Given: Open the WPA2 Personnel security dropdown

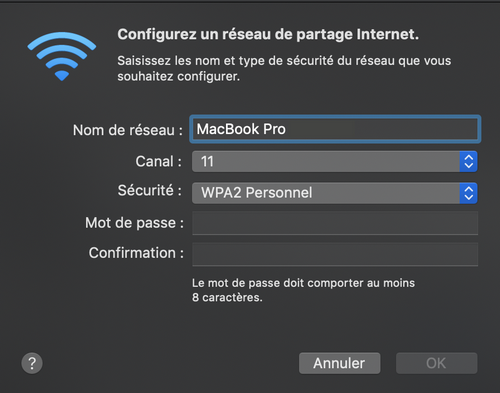Looking at the screenshot, I should pyautogui.click(x=335, y=193).
